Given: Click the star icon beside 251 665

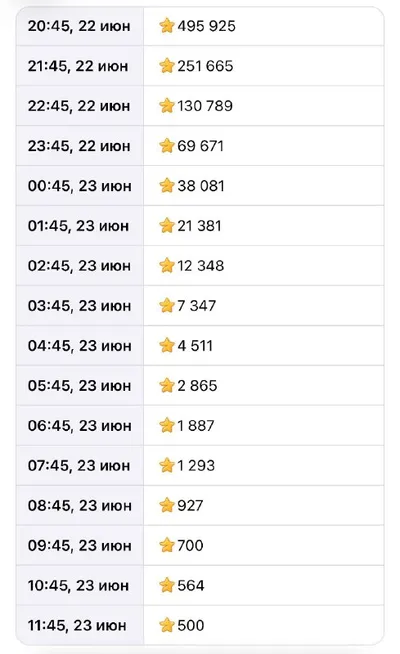Looking at the screenshot, I should pos(166,66).
